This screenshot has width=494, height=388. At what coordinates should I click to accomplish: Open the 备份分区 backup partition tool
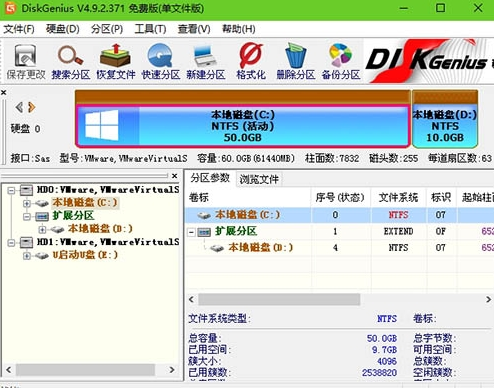(x=341, y=62)
